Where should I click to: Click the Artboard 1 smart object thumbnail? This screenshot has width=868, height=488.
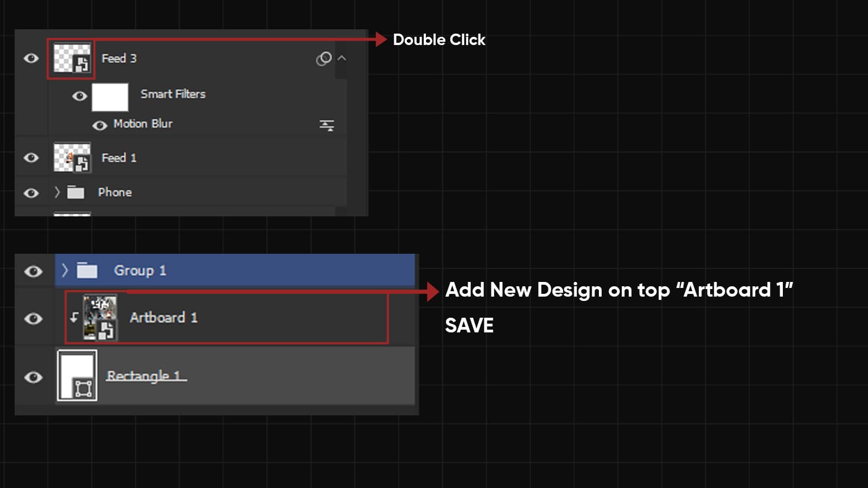pyautogui.click(x=100, y=317)
